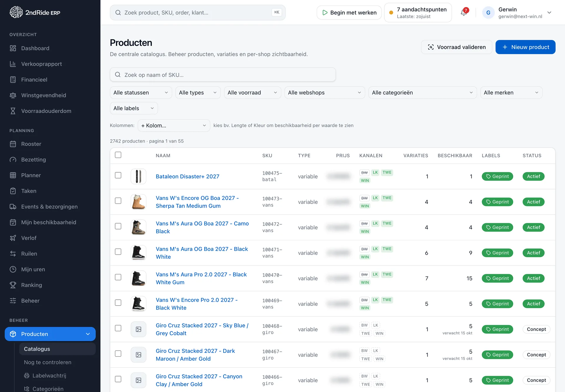Click the Voorraad valideren button
This screenshot has width=565, height=392.
coord(457,47)
